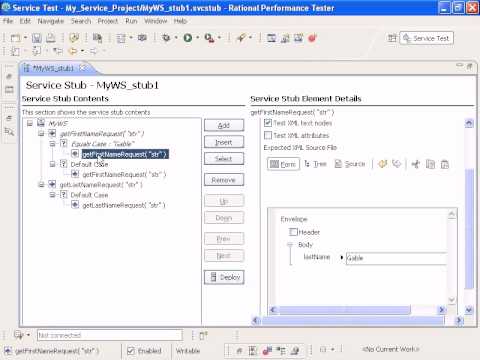Close the MyWS_stub1 editor tab
480x360 pixels.
[82, 68]
